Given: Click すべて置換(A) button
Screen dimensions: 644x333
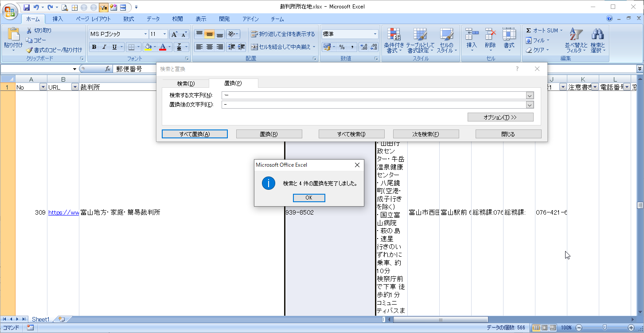Looking at the screenshot, I should point(195,134).
